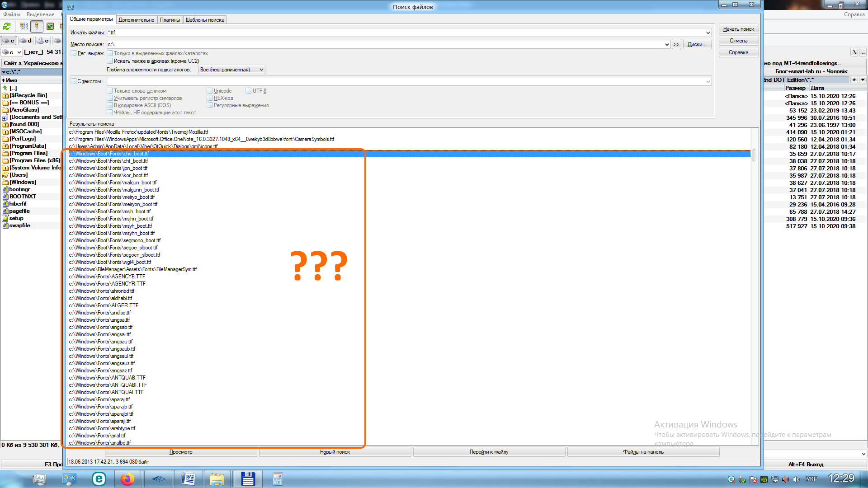Open Firefox from the taskbar
This screenshot has width=868, height=488.
[127, 479]
